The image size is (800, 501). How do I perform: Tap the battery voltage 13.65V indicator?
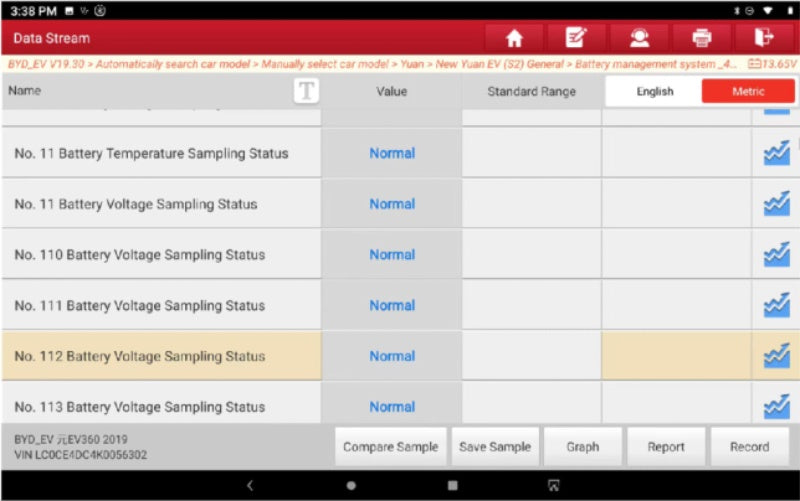771,64
